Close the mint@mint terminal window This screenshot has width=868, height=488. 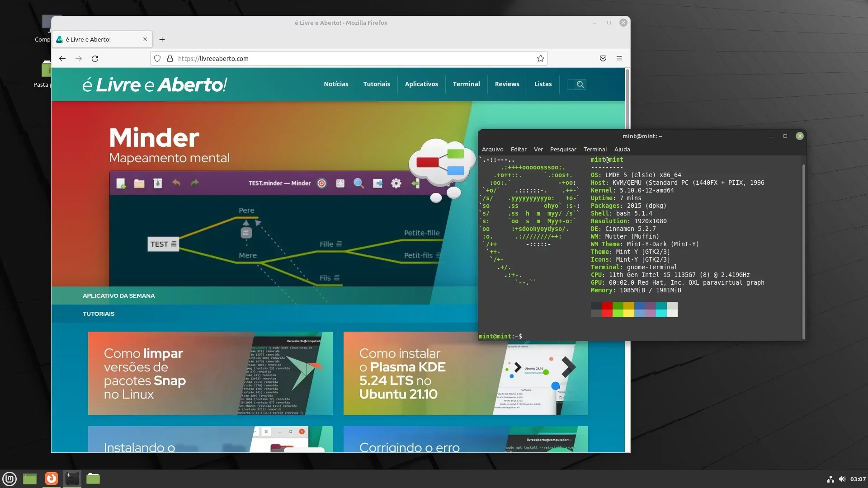(x=800, y=136)
